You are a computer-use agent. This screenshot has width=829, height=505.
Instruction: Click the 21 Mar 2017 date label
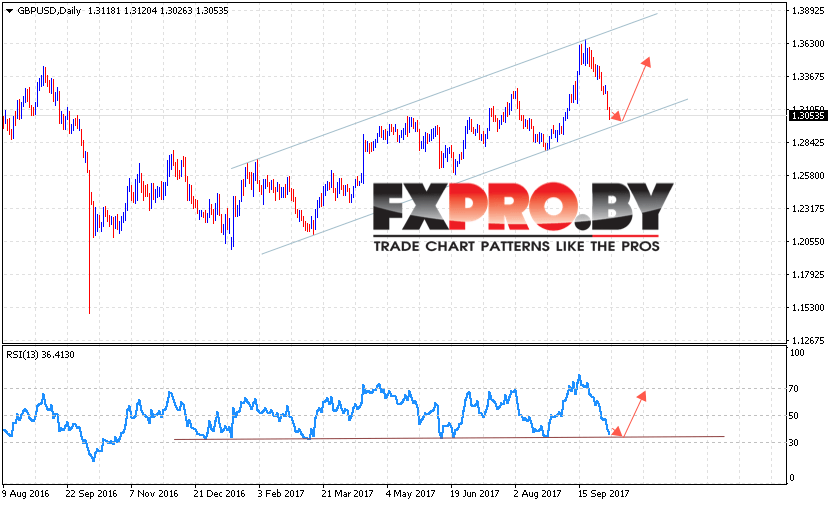click(x=347, y=493)
